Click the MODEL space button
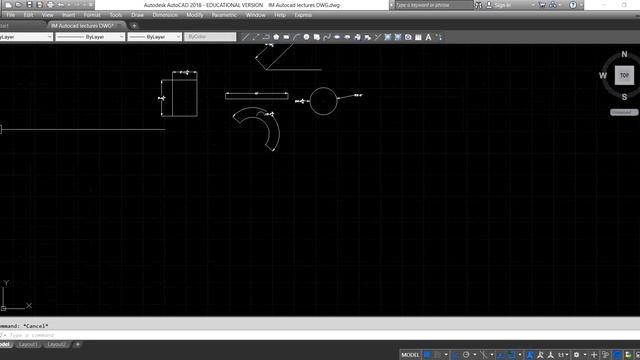 [410, 355]
